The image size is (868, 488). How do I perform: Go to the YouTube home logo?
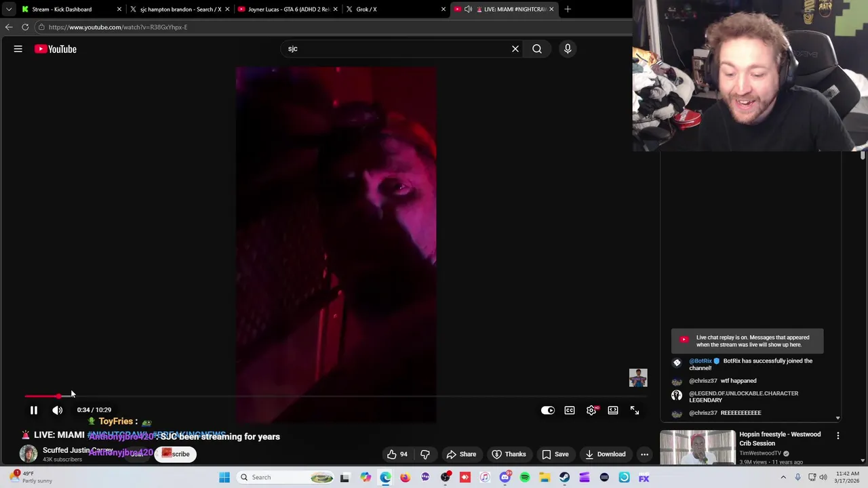[x=56, y=49]
